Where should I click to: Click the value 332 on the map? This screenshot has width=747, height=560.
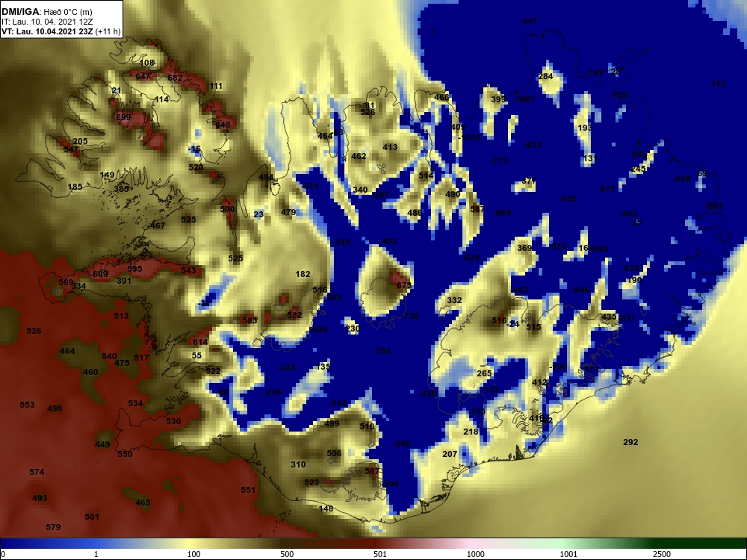click(x=454, y=300)
